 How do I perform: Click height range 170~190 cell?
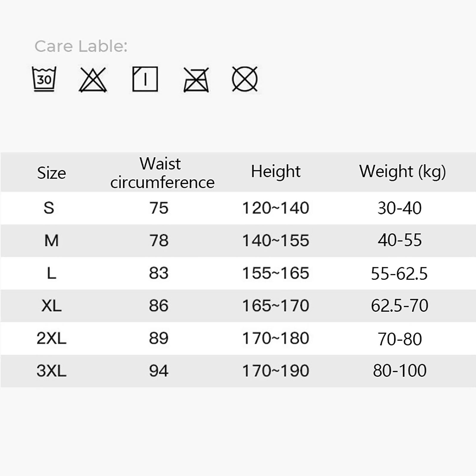pos(275,371)
